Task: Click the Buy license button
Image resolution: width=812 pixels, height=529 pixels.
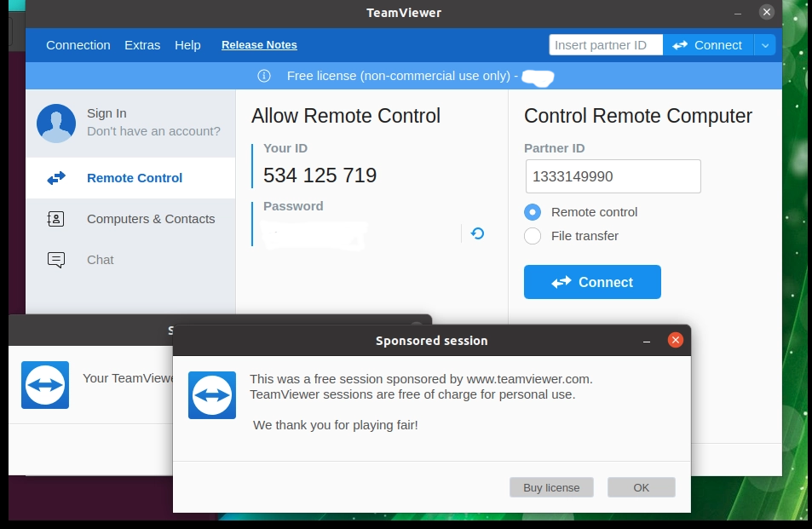Action: [x=551, y=487]
